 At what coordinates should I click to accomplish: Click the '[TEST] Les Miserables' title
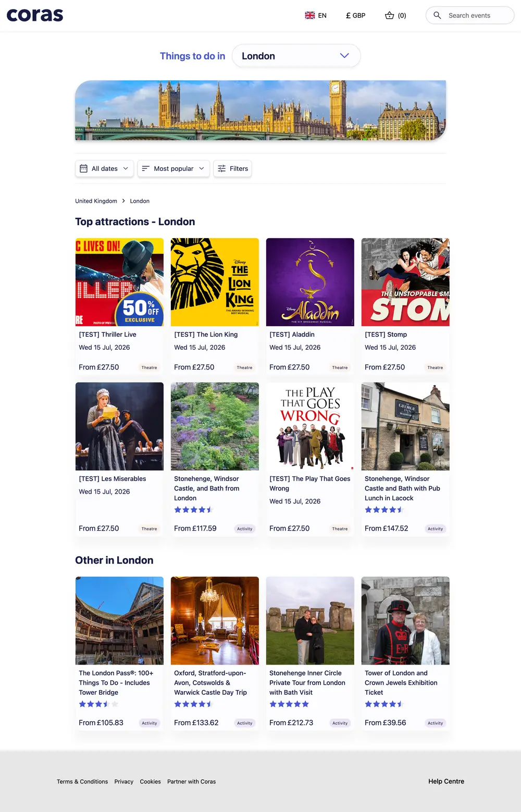pyautogui.click(x=112, y=479)
